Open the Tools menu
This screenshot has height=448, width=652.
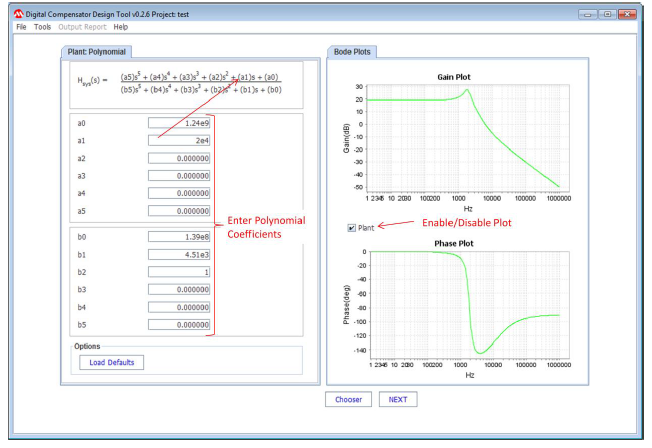(42, 27)
